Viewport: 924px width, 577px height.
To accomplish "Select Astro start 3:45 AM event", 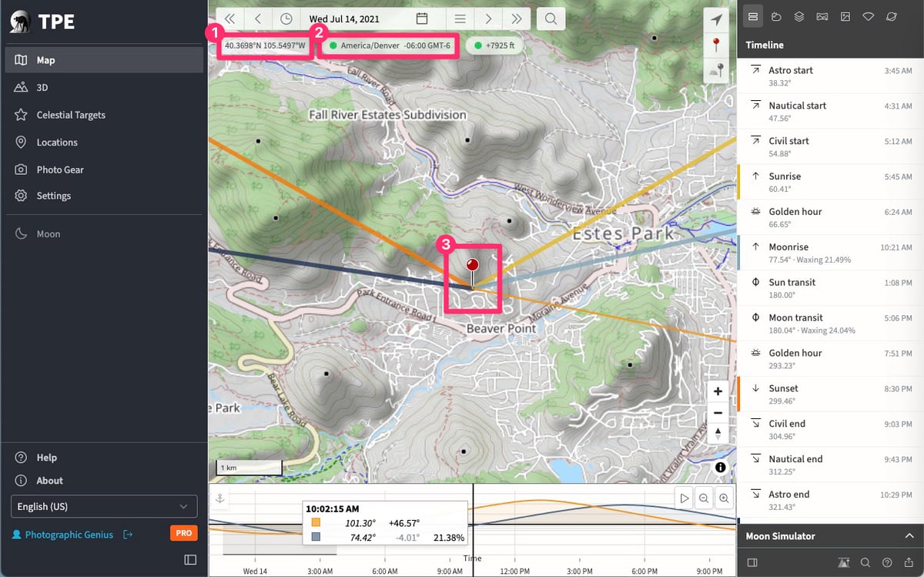I will (831, 76).
